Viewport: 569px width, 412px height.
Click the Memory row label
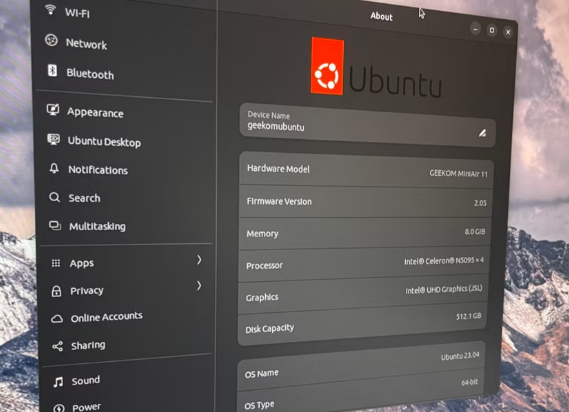[262, 234]
